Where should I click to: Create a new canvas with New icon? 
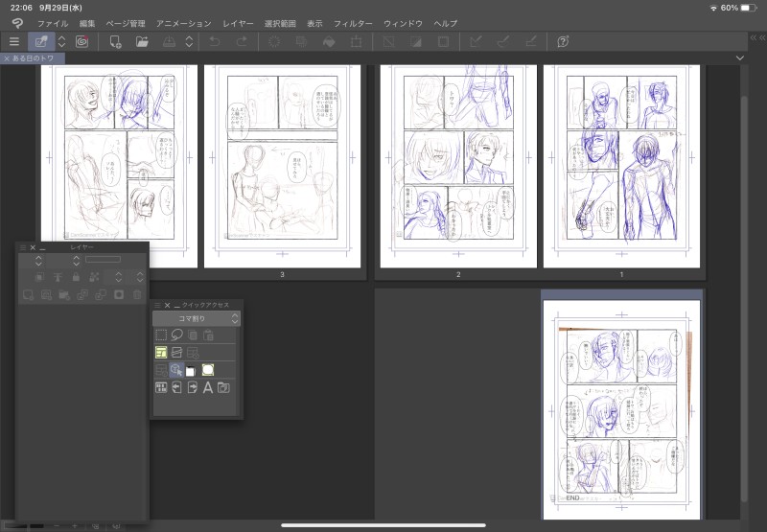tap(115, 41)
